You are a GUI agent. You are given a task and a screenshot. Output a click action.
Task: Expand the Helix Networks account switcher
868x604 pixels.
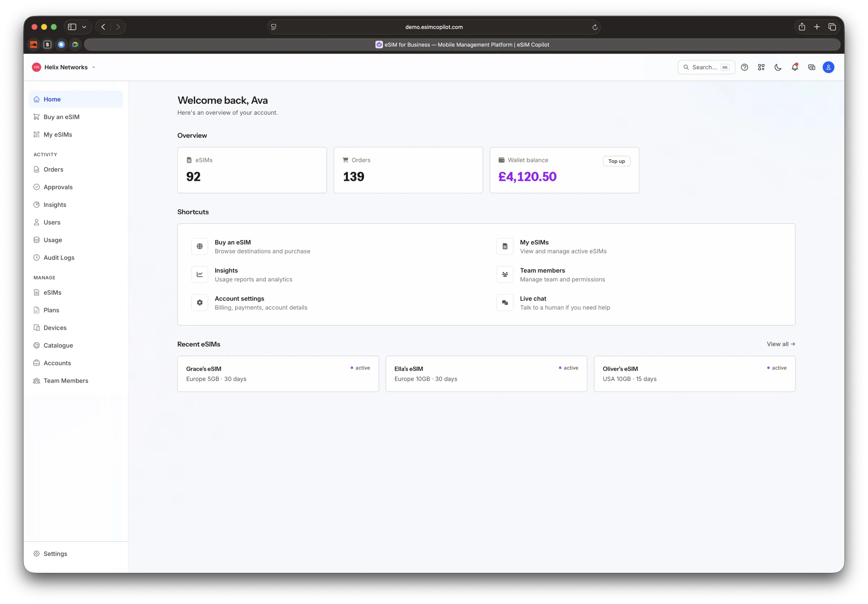point(64,67)
